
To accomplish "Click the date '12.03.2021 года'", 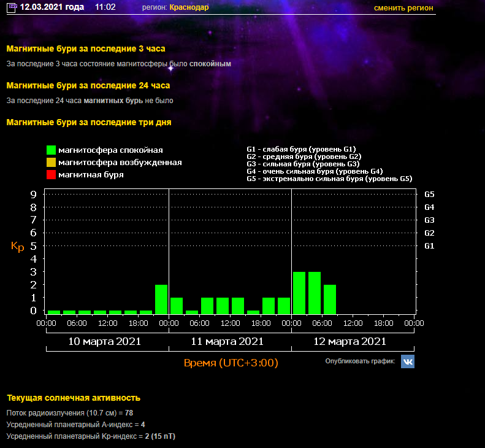I will [52, 7].
